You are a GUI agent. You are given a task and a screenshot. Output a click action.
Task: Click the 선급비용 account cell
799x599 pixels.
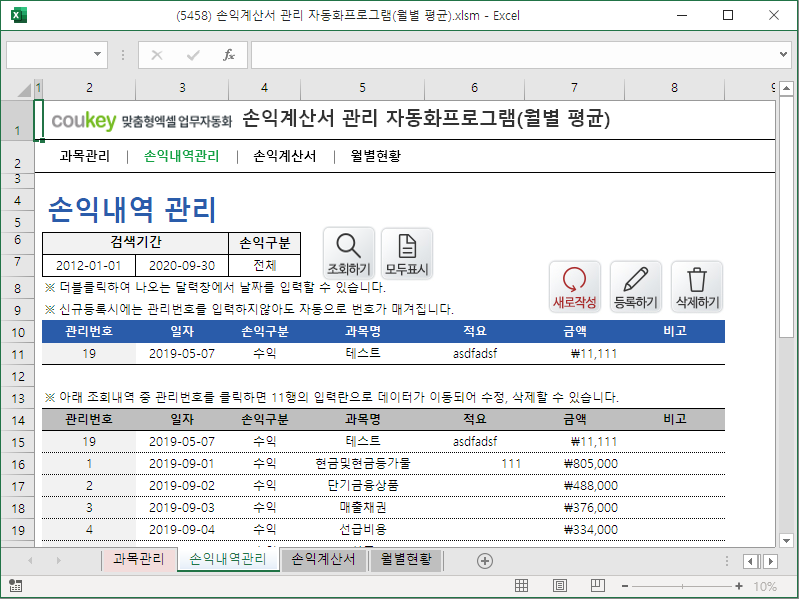362,529
